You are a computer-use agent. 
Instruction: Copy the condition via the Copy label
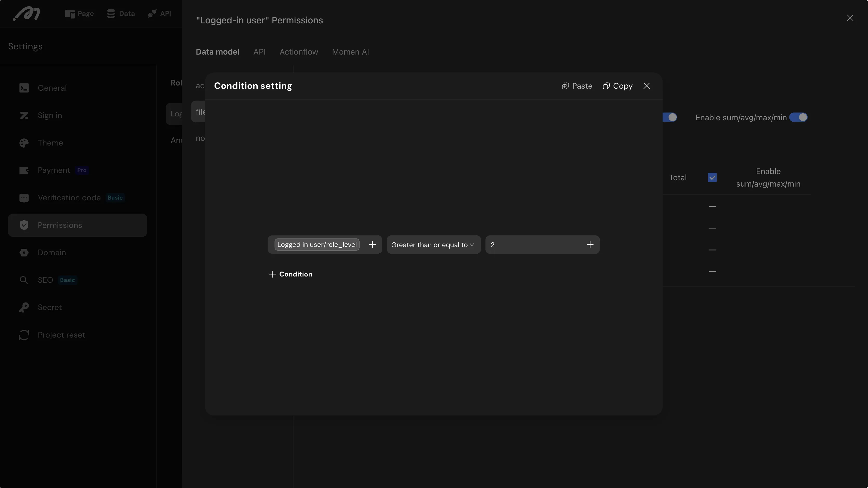pyautogui.click(x=623, y=86)
